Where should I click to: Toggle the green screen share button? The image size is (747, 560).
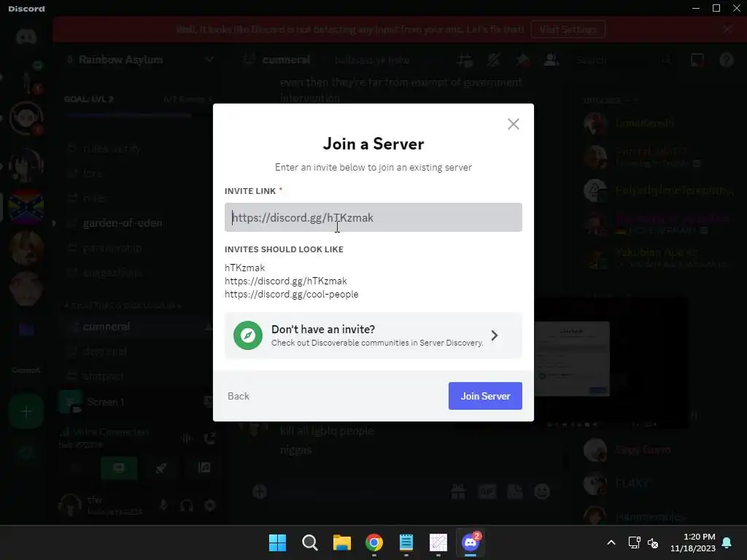coord(119,467)
